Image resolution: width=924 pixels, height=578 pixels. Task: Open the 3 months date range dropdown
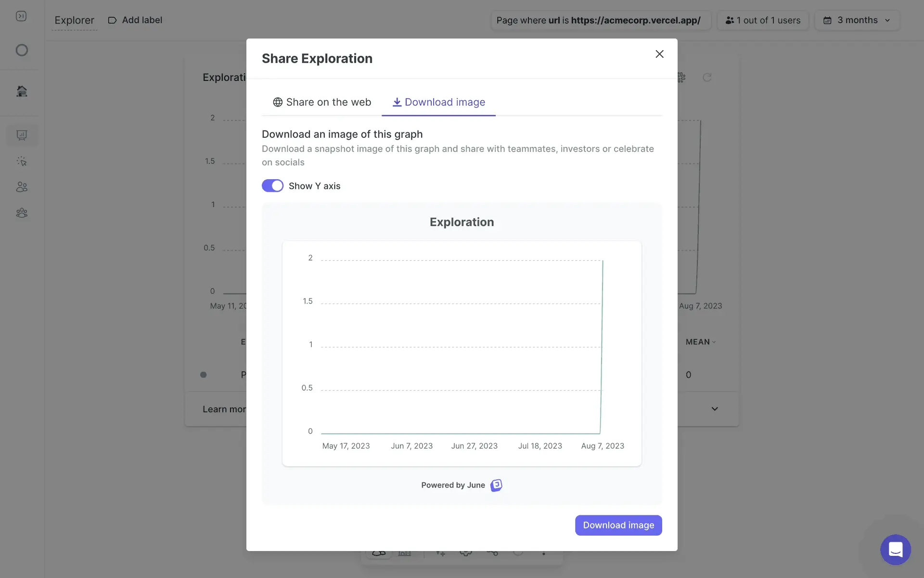click(x=857, y=20)
